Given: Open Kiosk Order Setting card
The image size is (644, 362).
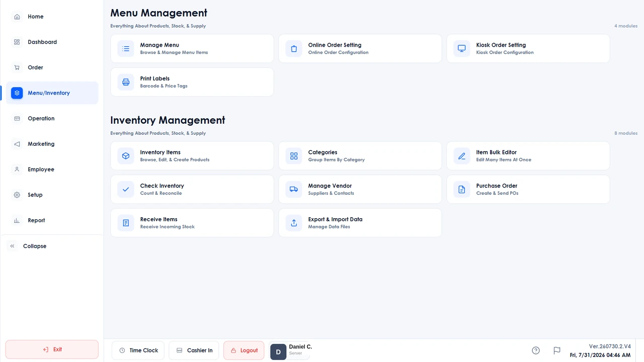Looking at the screenshot, I should click(528, 49).
